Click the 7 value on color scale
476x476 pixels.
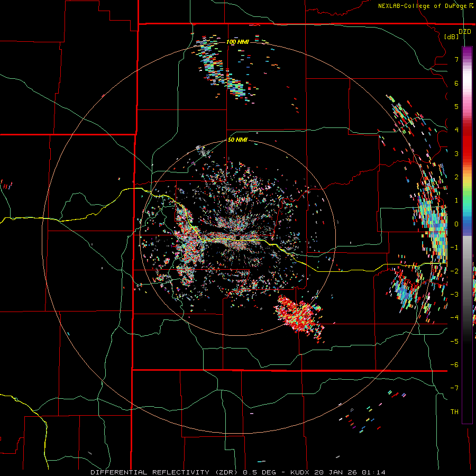(x=456, y=59)
